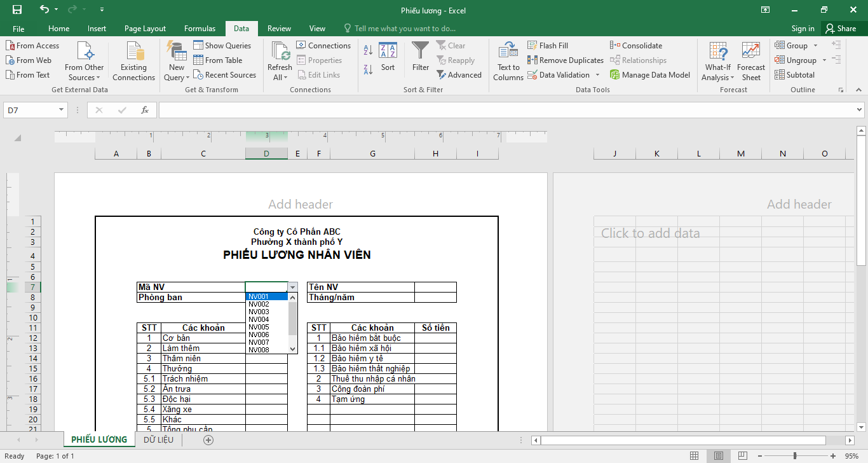This screenshot has height=463, width=868.
Task: Click the formula bar input
Action: (x=506, y=110)
